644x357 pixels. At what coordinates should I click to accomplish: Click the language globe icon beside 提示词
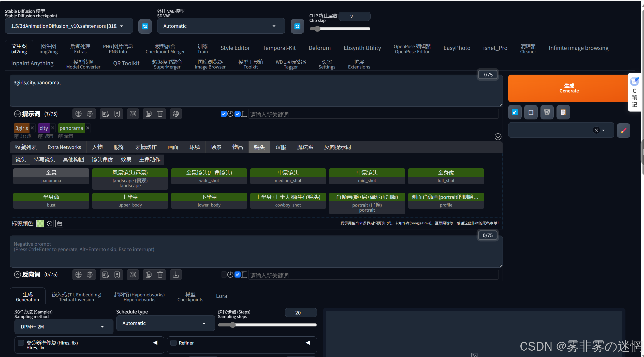pyautogui.click(x=78, y=114)
